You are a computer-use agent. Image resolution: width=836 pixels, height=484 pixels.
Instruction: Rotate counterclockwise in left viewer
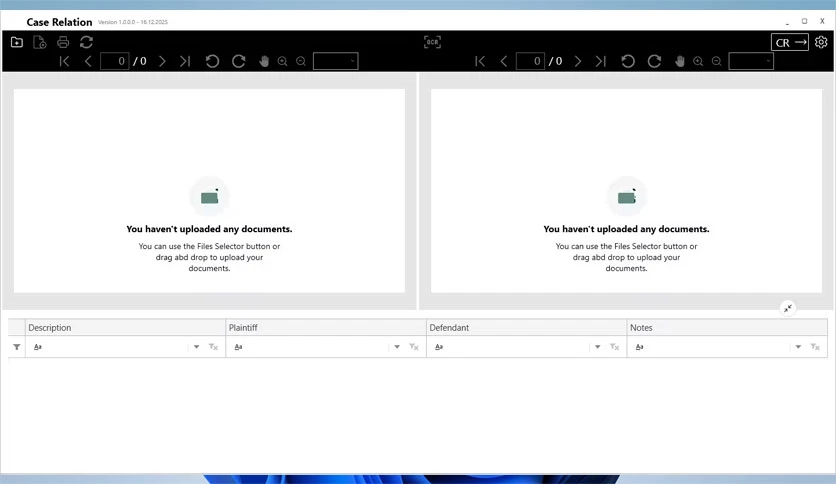click(212, 61)
